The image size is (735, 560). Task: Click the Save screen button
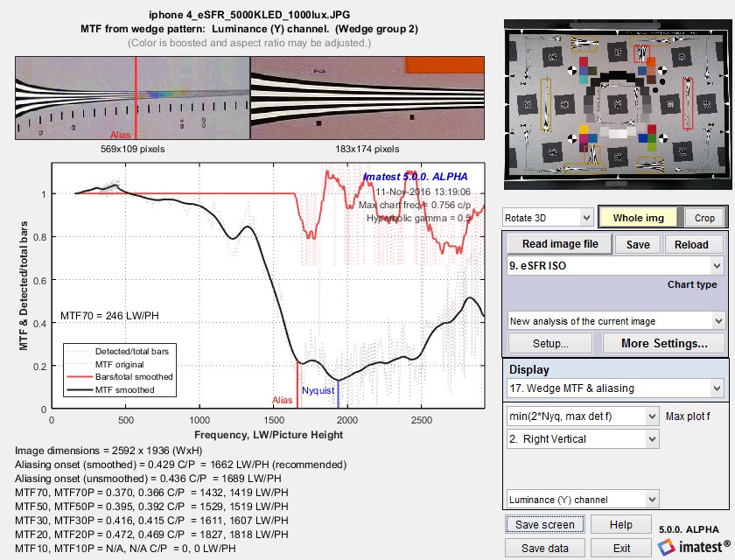tap(544, 524)
